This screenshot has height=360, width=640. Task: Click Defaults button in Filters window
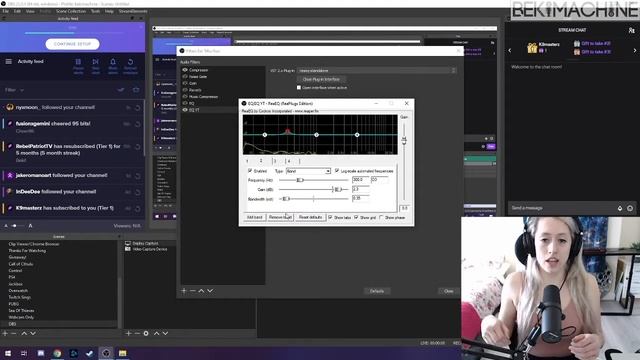point(377,291)
